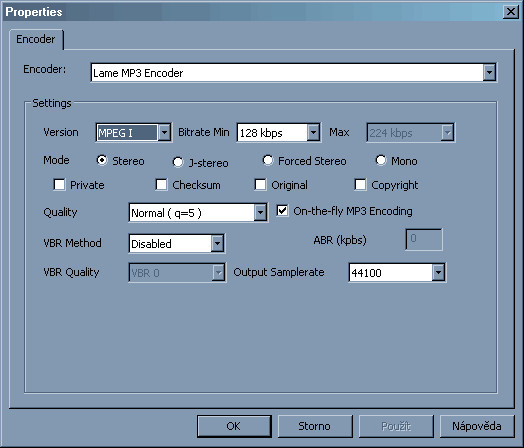
Task: Check the Original option
Action: (x=260, y=184)
